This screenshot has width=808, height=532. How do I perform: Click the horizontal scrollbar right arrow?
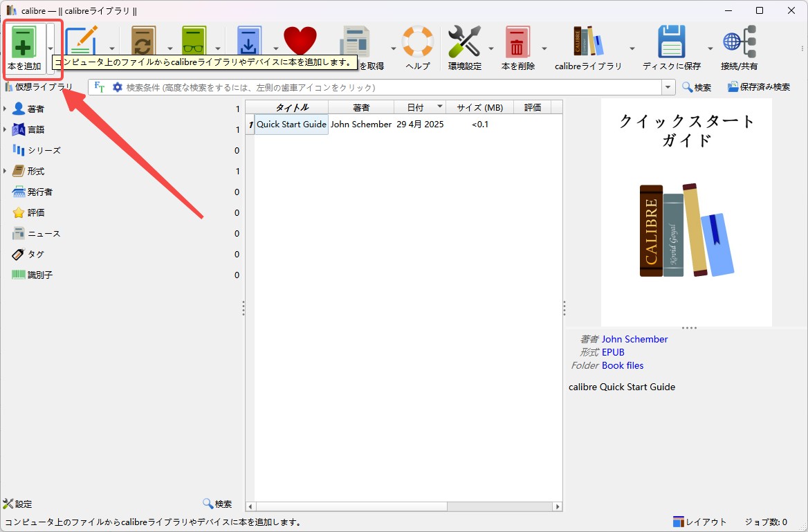tap(557, 506)
